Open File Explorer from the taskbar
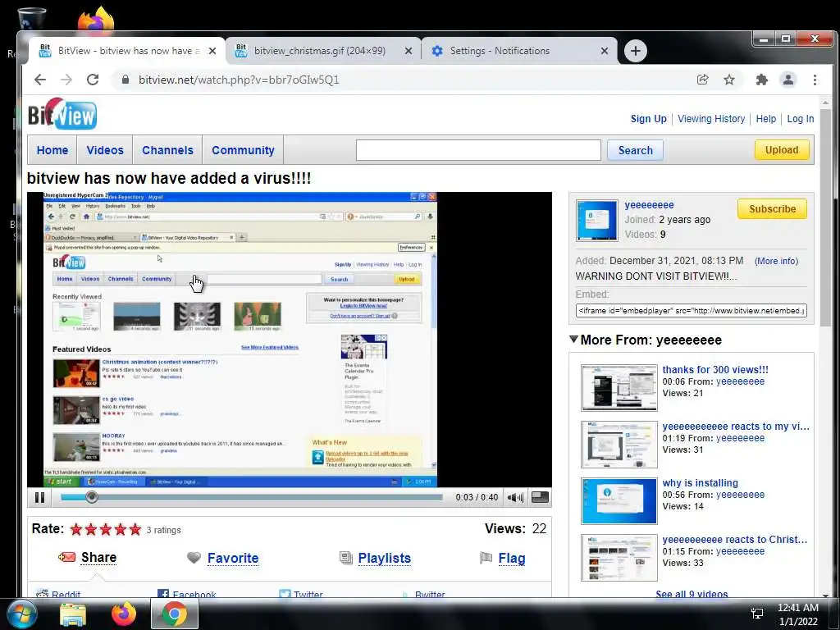840x630 pixels. [73, 614]
